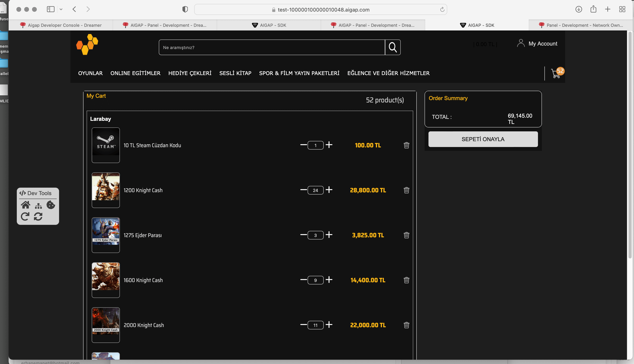Click the store's orange hexagon logo
634x364 pixels.
(87, 44)
